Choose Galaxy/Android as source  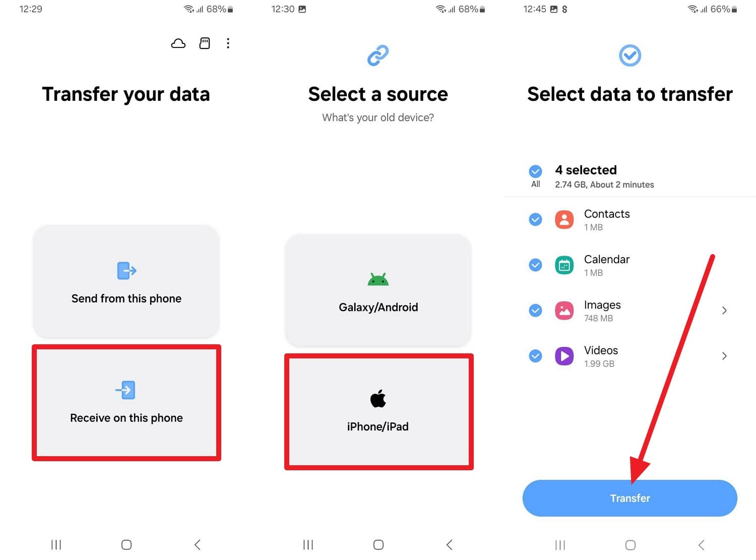tap(378, 290)
